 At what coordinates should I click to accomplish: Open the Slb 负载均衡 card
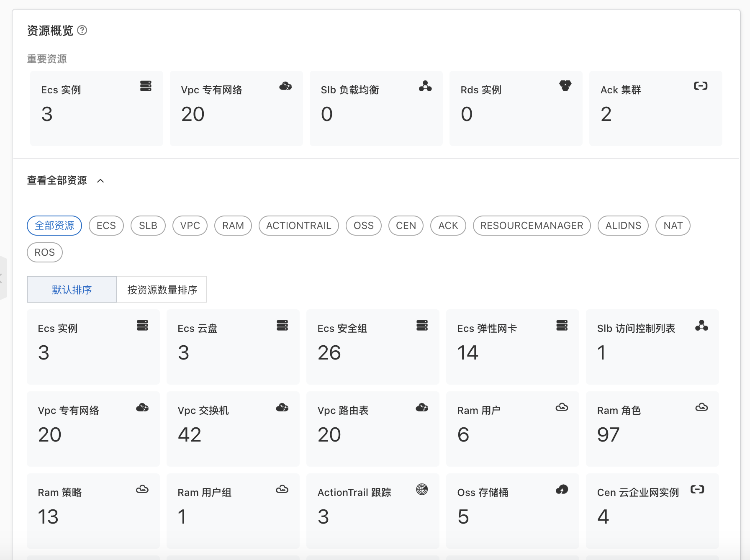[376, 108]
